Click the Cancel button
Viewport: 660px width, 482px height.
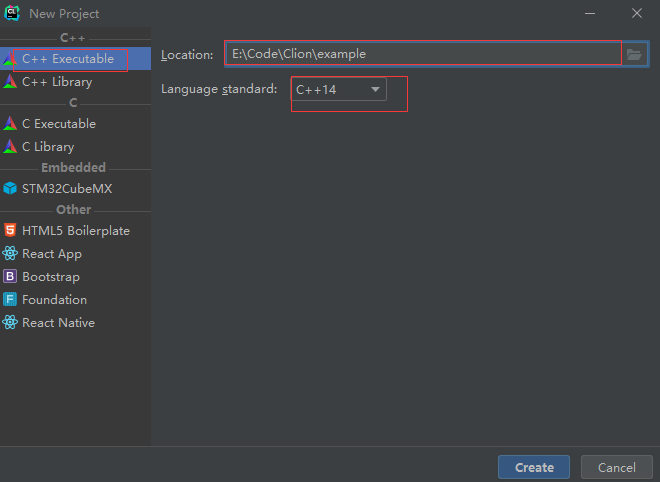pyautogui.click(x=617, y=467)
